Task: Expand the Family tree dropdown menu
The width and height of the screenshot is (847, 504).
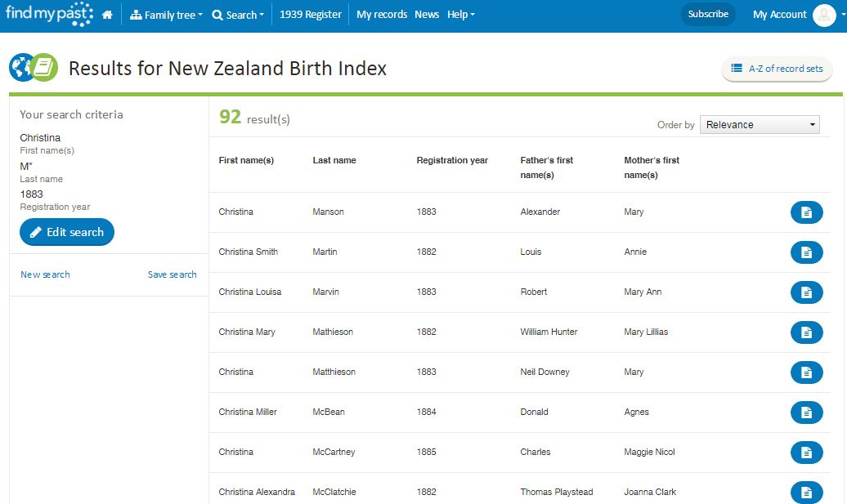Action: coord(167,15)
